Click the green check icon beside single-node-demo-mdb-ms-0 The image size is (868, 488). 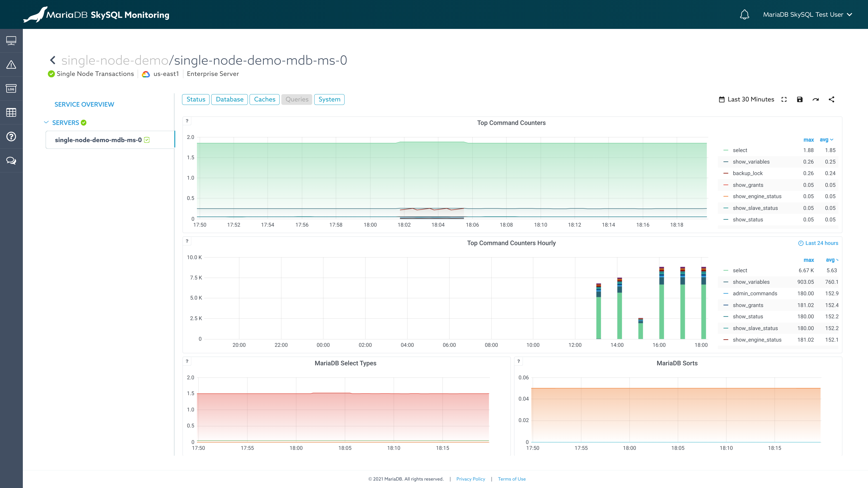147,140
